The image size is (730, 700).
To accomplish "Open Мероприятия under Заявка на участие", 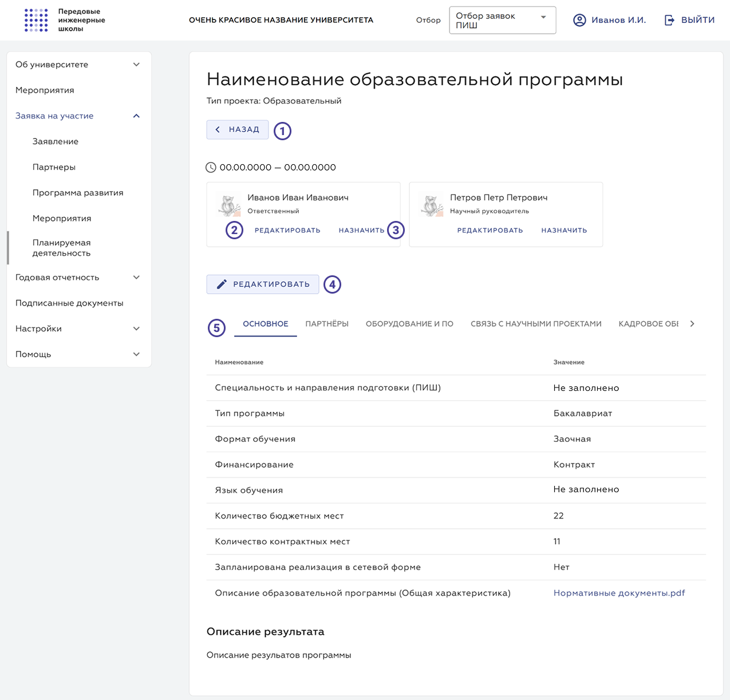I will pos(62,219).
